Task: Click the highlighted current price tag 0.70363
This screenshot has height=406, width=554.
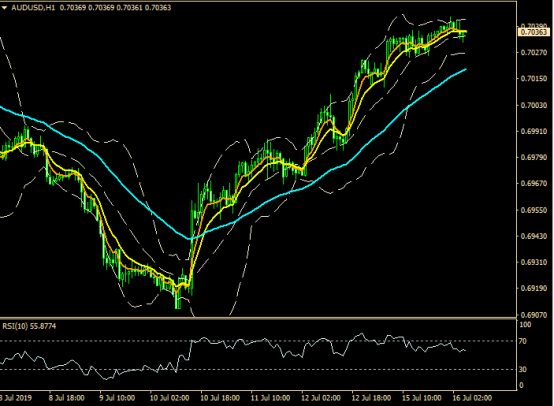Action: 534,32
